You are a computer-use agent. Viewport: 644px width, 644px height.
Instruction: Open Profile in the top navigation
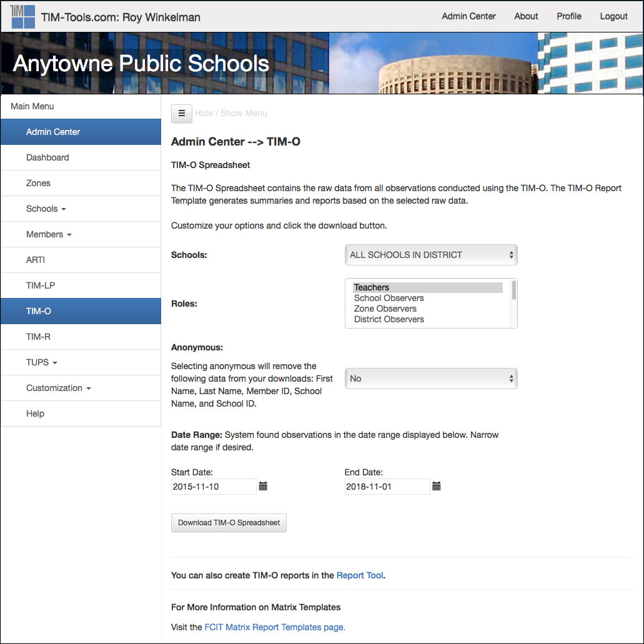[x=569, y=16]
